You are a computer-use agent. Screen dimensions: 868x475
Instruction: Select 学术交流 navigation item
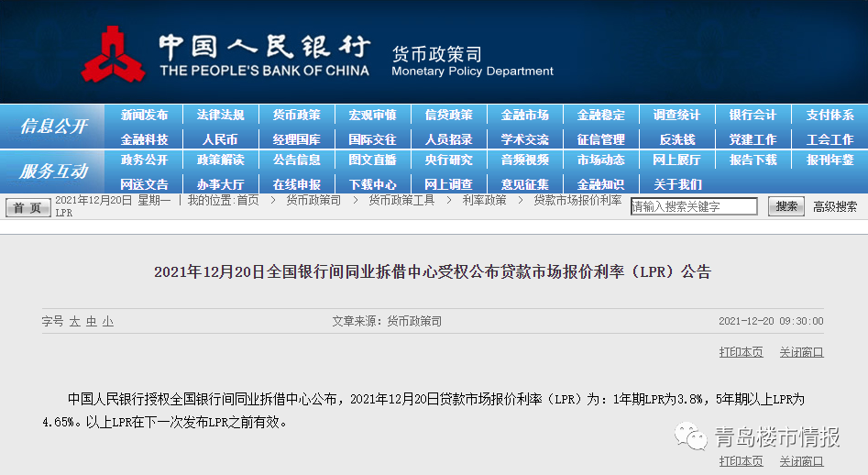[x=525, y=139]
